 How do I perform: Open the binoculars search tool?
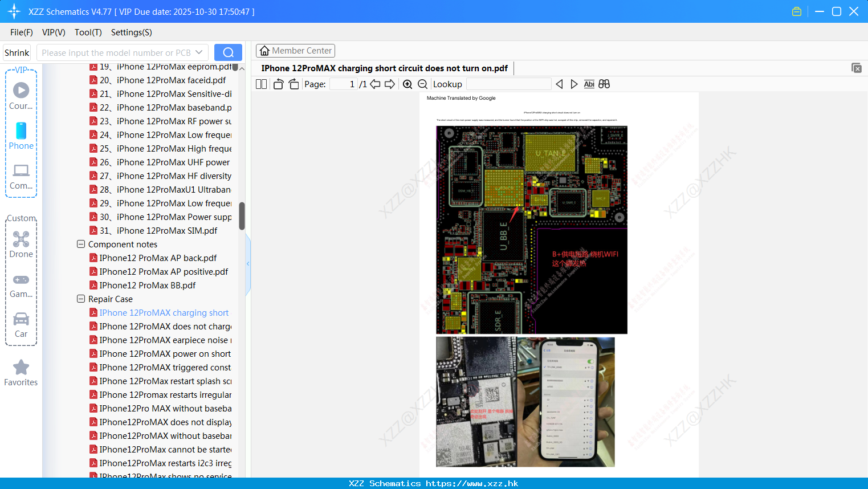(x=604, y=84)
